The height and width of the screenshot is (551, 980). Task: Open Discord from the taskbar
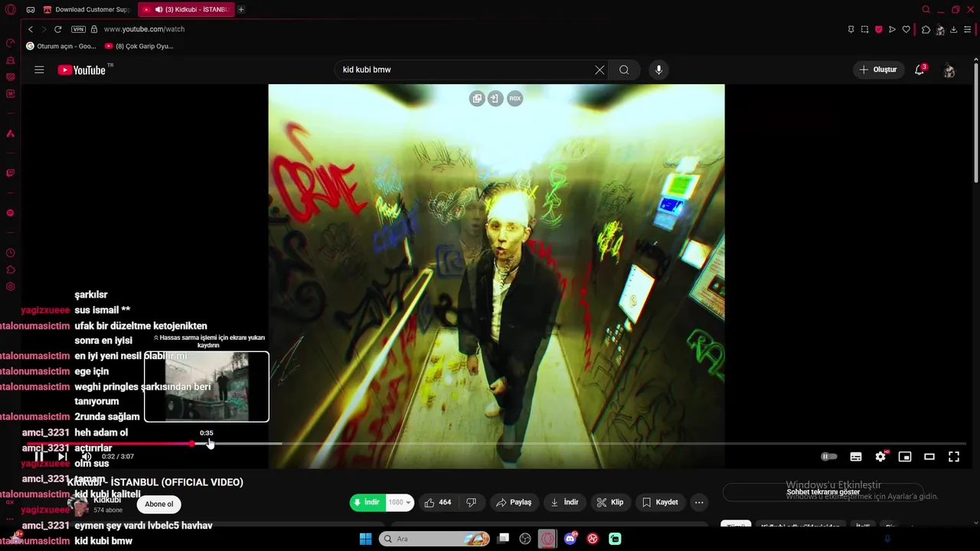click(x=570, y=539)
